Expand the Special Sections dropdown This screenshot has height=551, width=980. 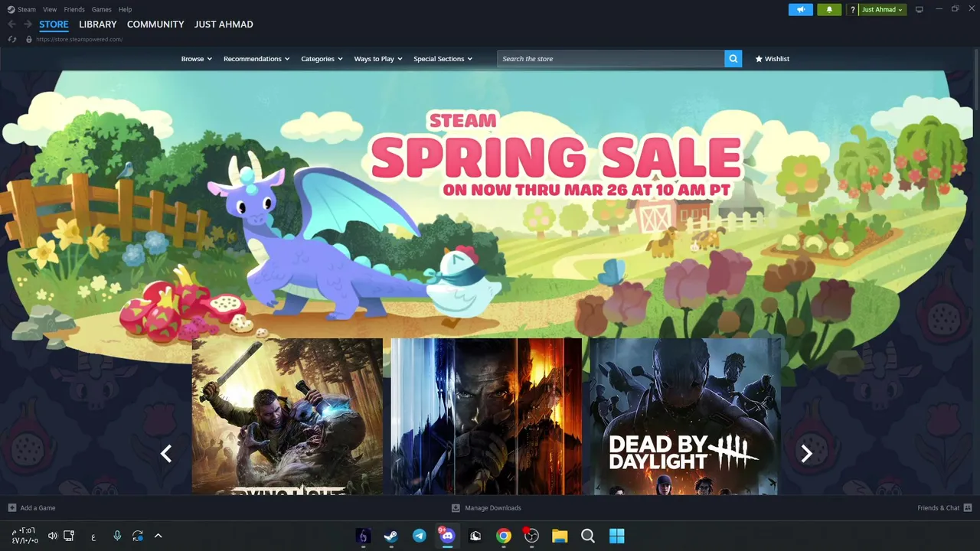pos(443,59)
